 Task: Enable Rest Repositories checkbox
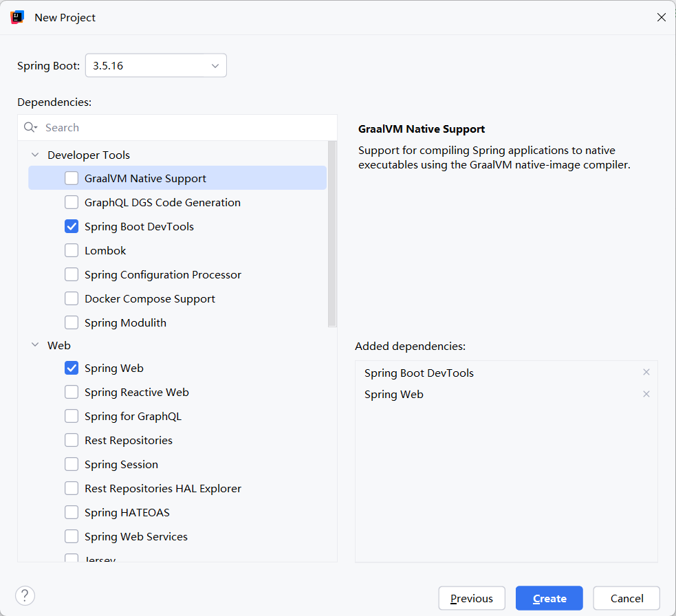click(x=72, y=440)
